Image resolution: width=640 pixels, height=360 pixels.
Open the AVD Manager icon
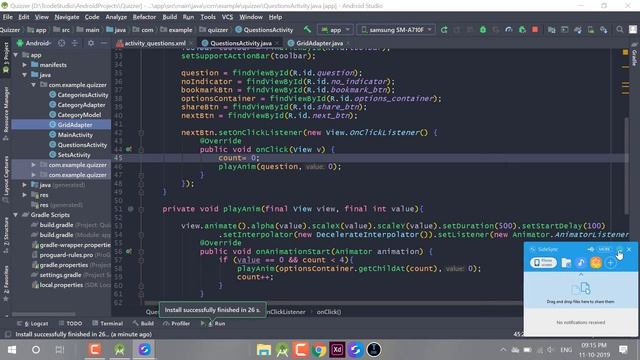click(x=591, y=29)
